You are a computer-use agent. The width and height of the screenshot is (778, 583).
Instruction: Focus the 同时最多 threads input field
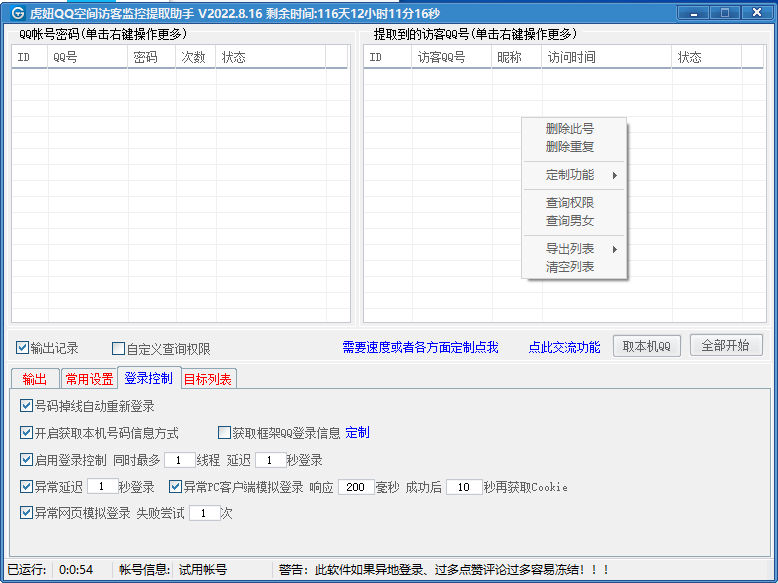[x=179, y=460]
